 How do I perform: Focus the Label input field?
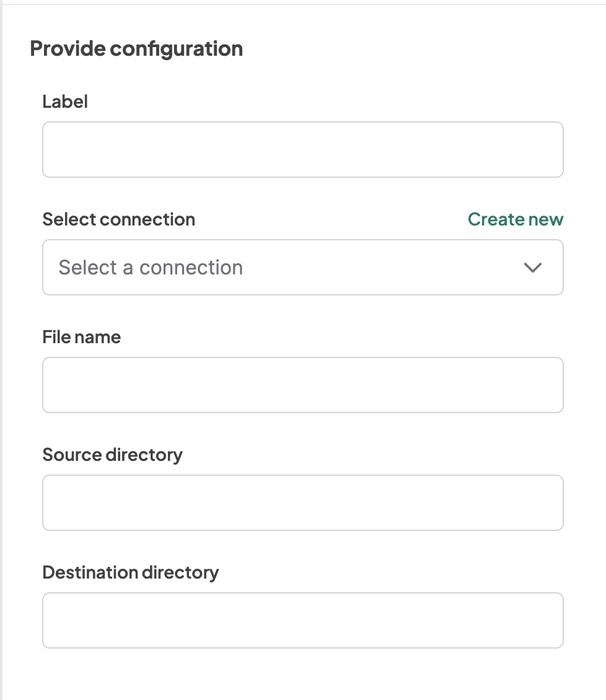pyautogui.click(x=302, y=150)
